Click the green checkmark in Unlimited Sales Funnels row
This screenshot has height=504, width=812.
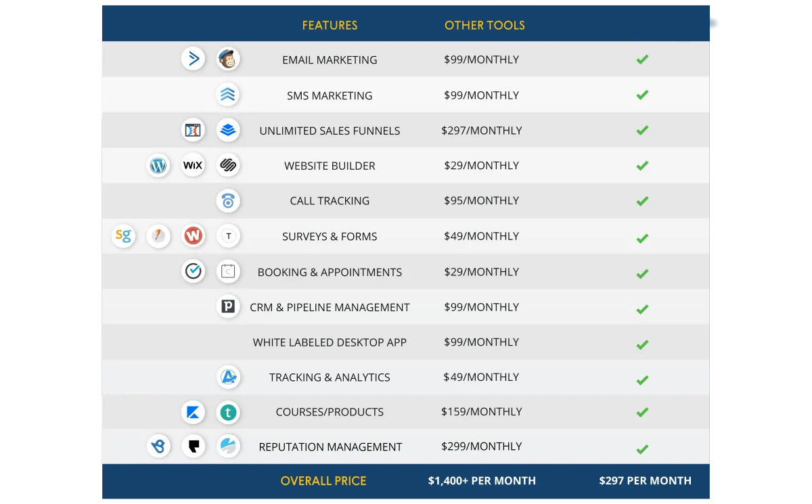click(x=642, y=130)
